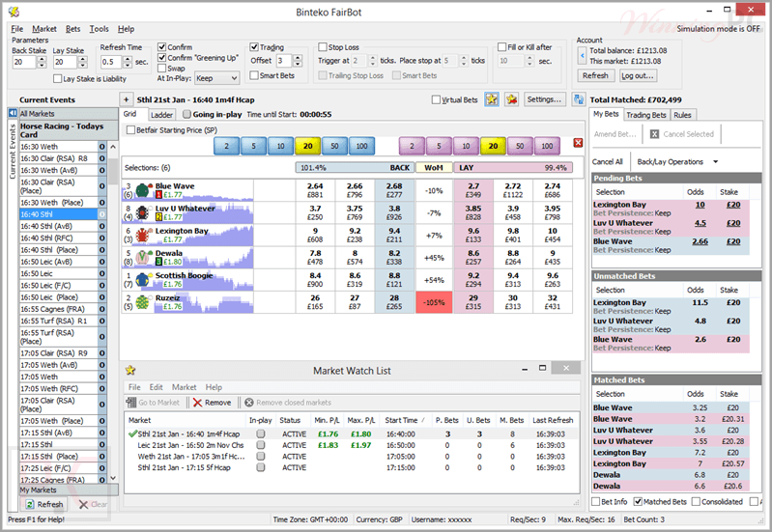Click the Dewala jockey silk icon
772x532 pixels.
point(143,257)
